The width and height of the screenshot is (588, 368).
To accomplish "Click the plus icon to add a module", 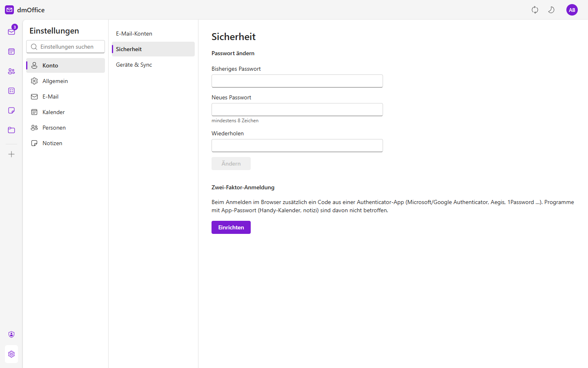I will pos(11,154).
